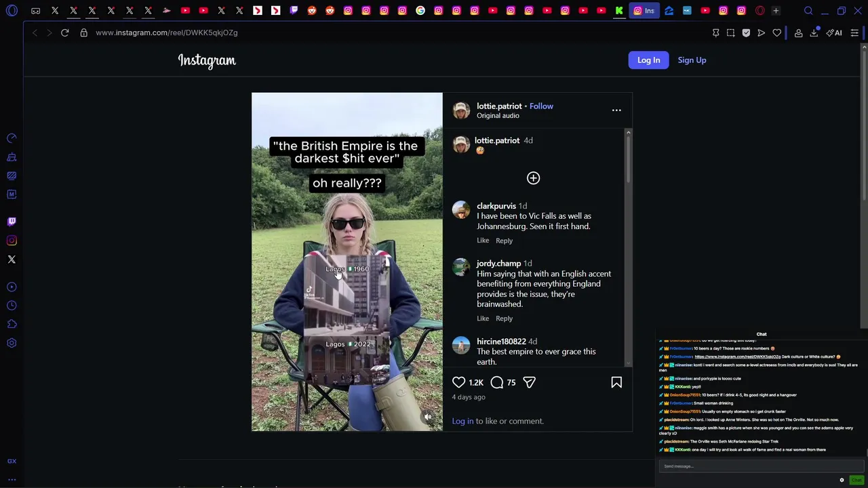Save the reel with the bookmark icon

pos(616,382)
